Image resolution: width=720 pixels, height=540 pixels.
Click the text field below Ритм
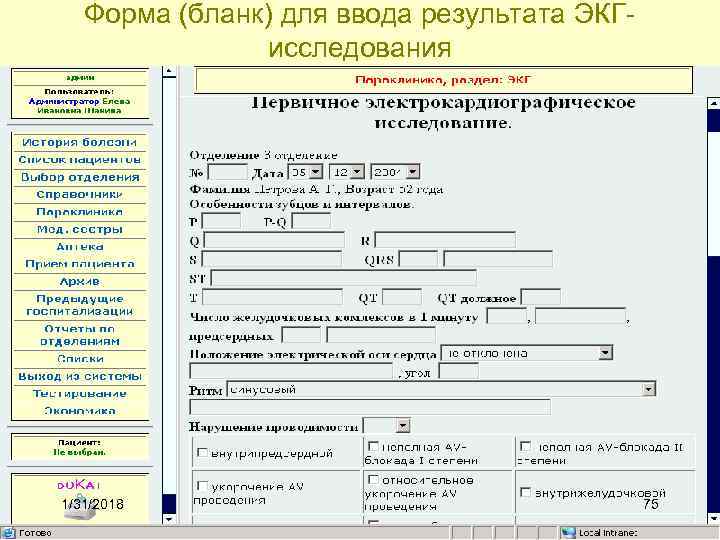pos(370,407)
